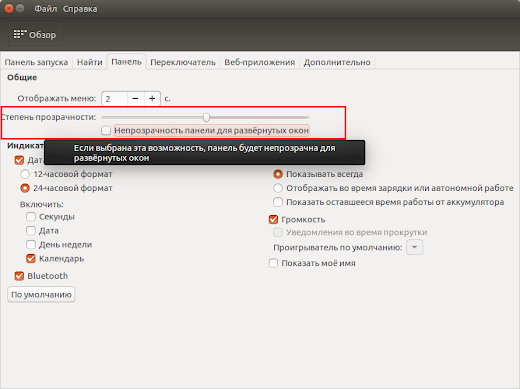
Task: Click the menu display seconds input field
Action: pyautogui.click(x=115, y=99)
